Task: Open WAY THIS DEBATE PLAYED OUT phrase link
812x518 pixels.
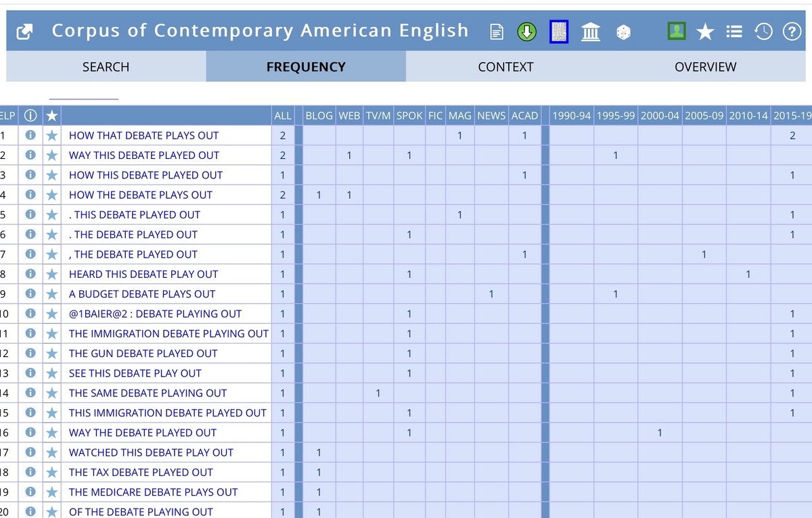Action: click(x=144, y=155)
